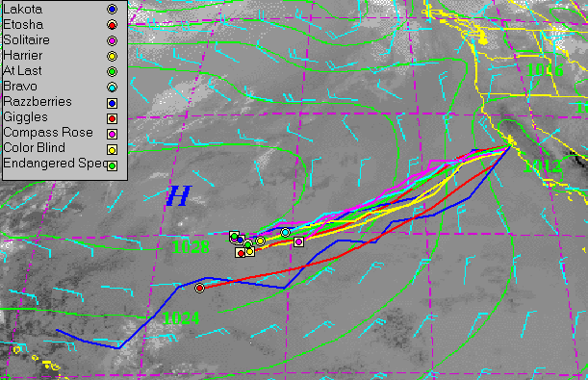
Task: Select Giggles label in the boat legend
Action: pos(25,117)
